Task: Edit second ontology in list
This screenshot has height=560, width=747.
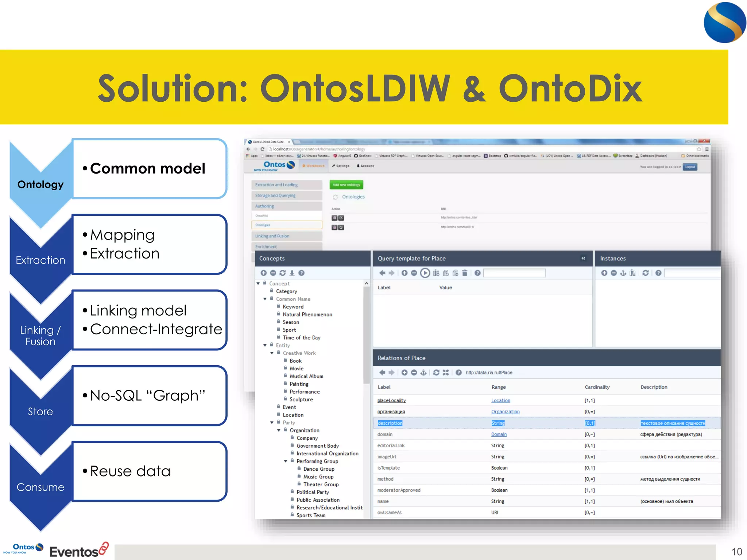Action: click(x=341, y=227)
